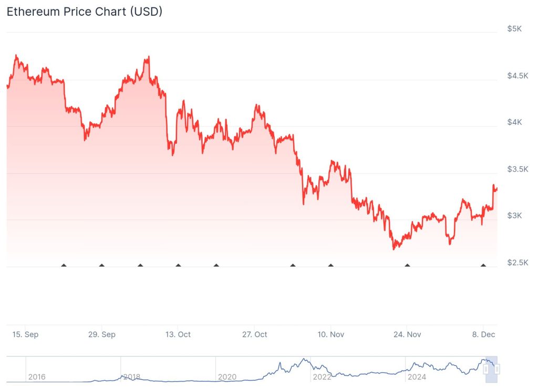538x392 pixels.
Task: Jump to 2024 in the overview navigator
Action: pos(416,377)
